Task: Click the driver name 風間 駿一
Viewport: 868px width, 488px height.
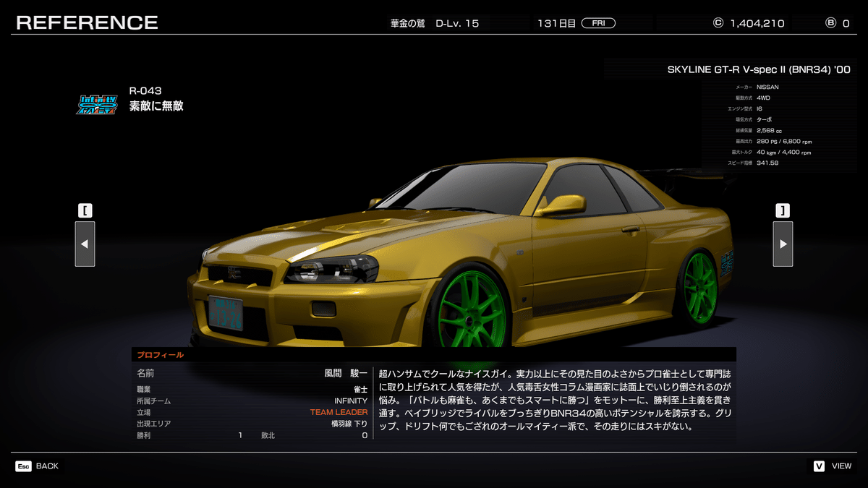Action: (346, 374)
